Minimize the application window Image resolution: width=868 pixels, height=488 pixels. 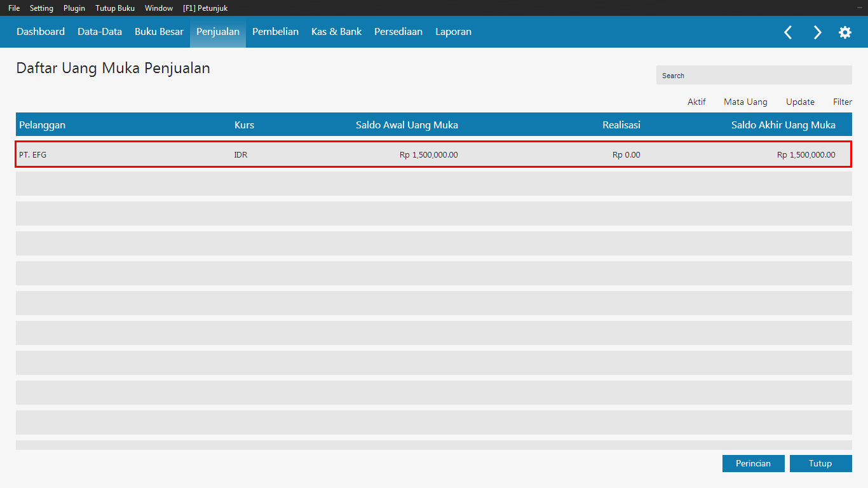[x=860, y=8]
